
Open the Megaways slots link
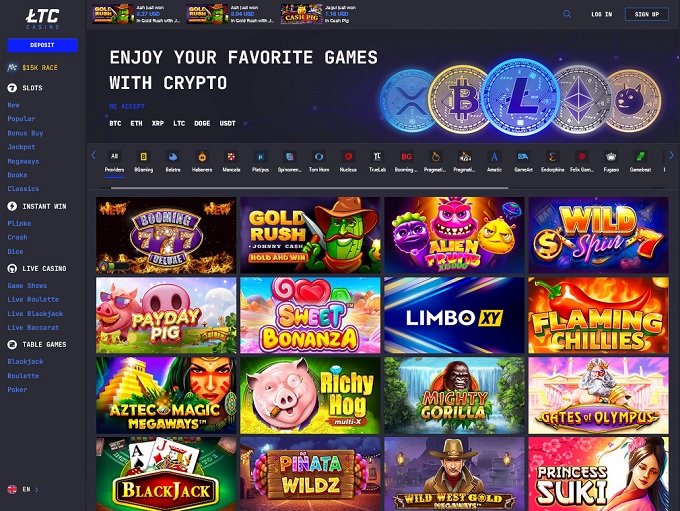23,161
